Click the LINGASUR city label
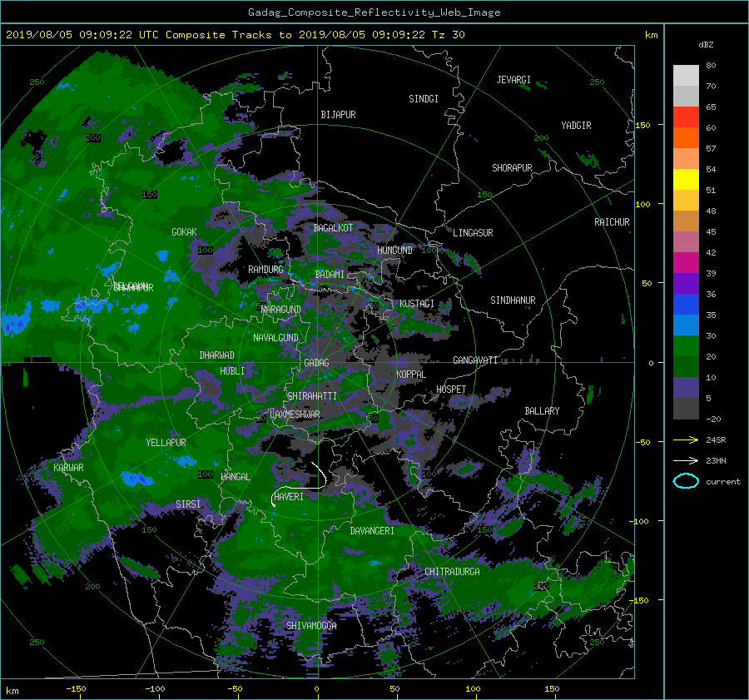749x700 pixels. [473, 233]
